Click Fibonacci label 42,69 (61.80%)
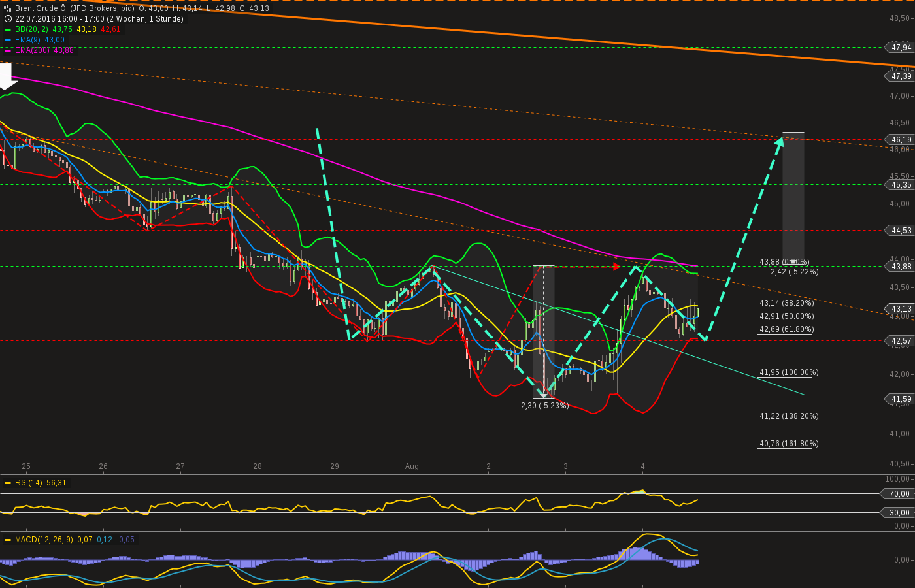Screen dimensions: 915x588 pos(786,329)
